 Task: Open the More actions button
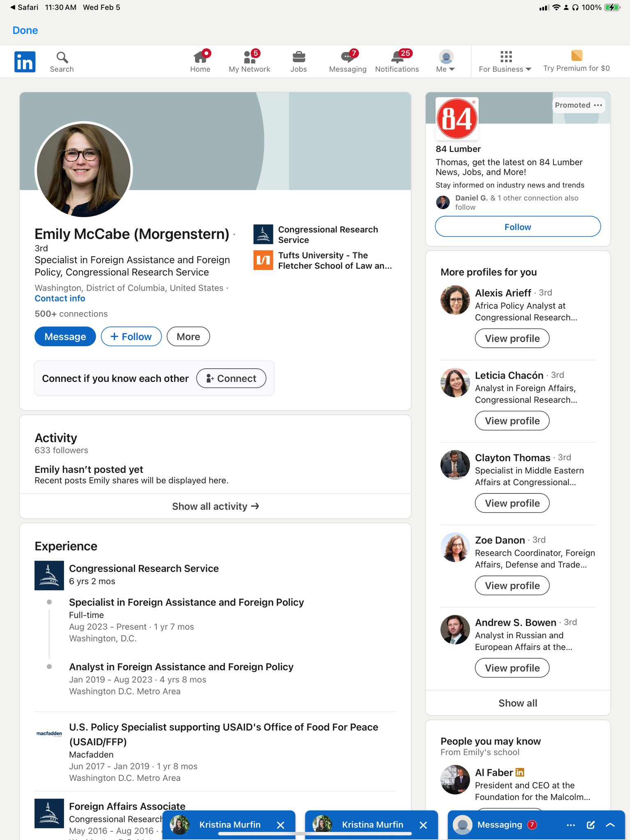coord(188,337)
